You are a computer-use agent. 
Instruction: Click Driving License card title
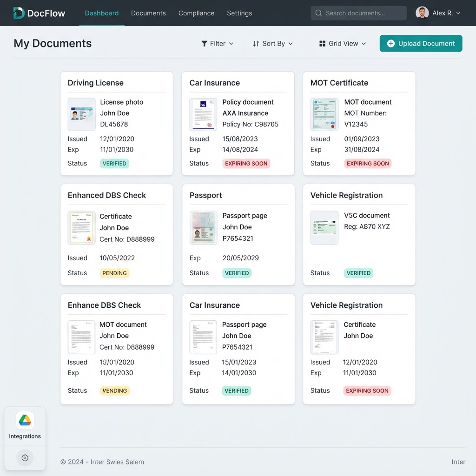click(x=96, y=83)
